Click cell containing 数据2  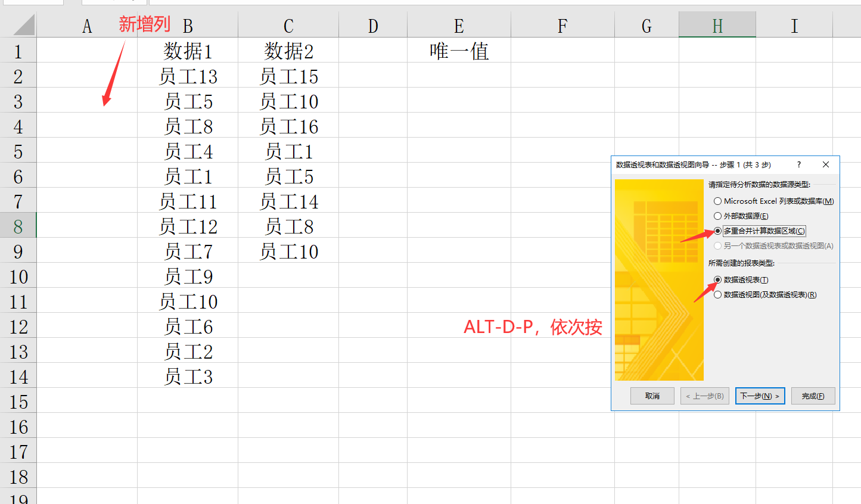(288, 51)
